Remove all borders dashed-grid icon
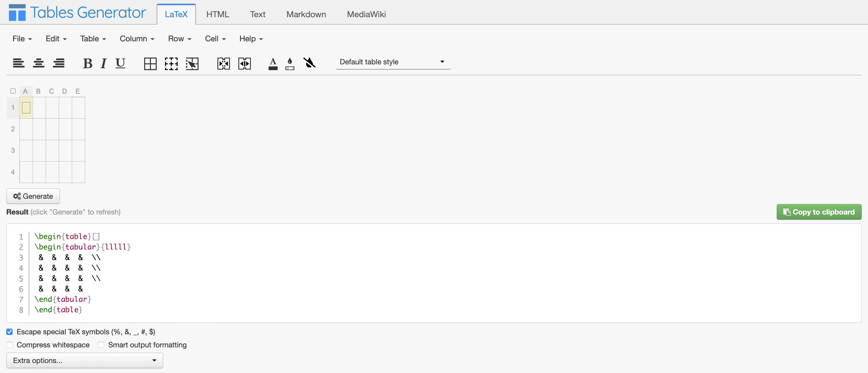 pyautogui.click(x=171, y=63)
